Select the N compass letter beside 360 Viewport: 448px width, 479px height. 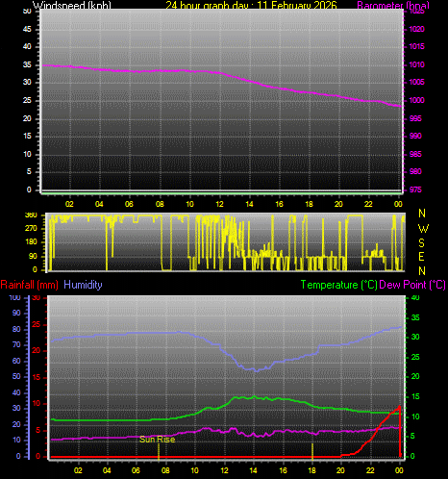click(422, 214)
